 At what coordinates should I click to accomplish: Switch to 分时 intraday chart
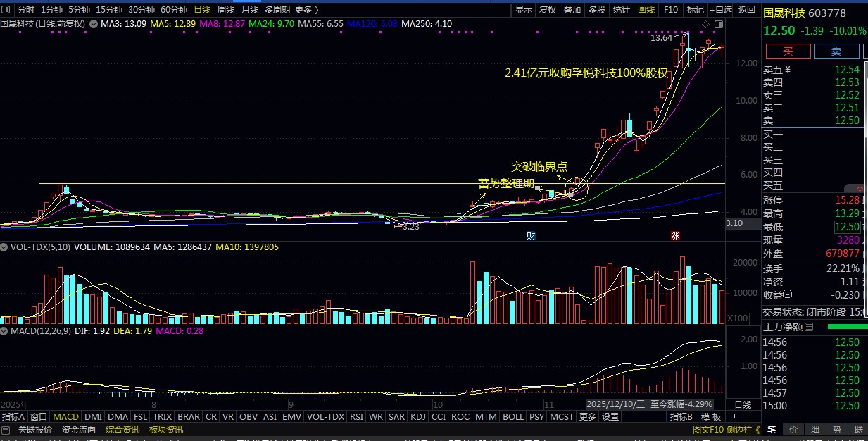coord(25,10)
